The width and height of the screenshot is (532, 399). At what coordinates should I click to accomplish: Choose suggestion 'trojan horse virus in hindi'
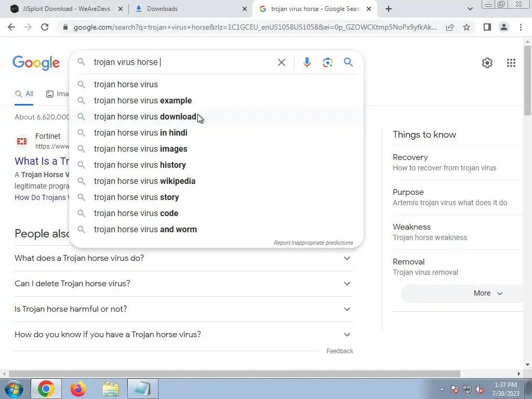[x=216, y=132]
